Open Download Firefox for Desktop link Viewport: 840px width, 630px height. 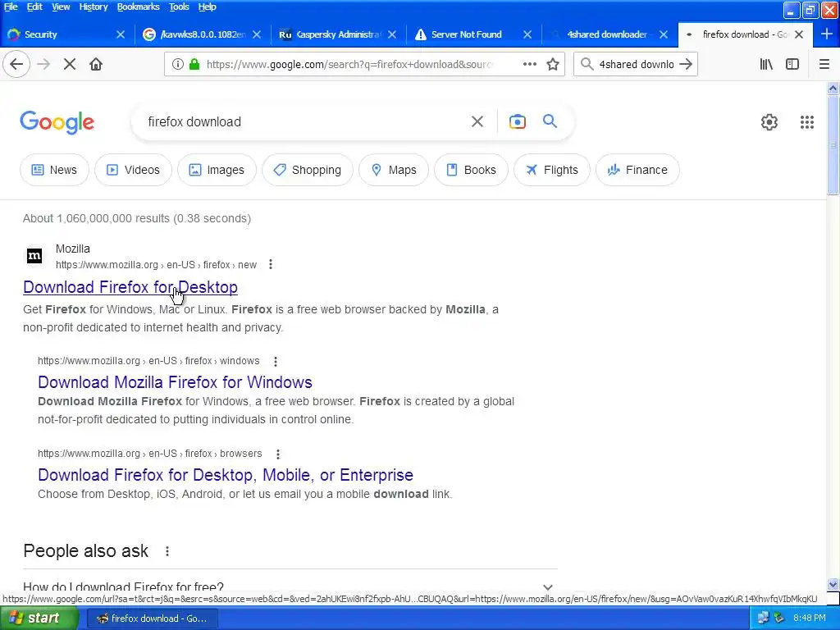(x=130, y=287)
